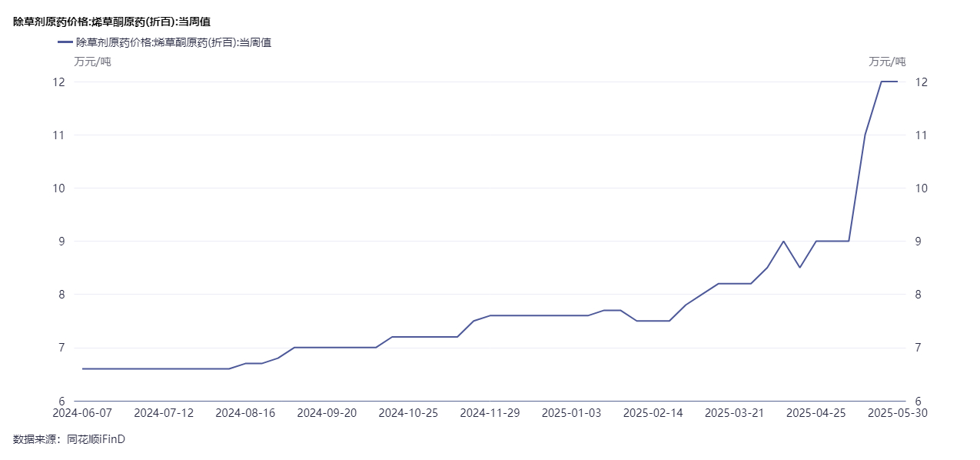Select the 2024-06-07 date on x-axis
The height and width of the screenshot is (460, 980).
(x=82, y=413)
